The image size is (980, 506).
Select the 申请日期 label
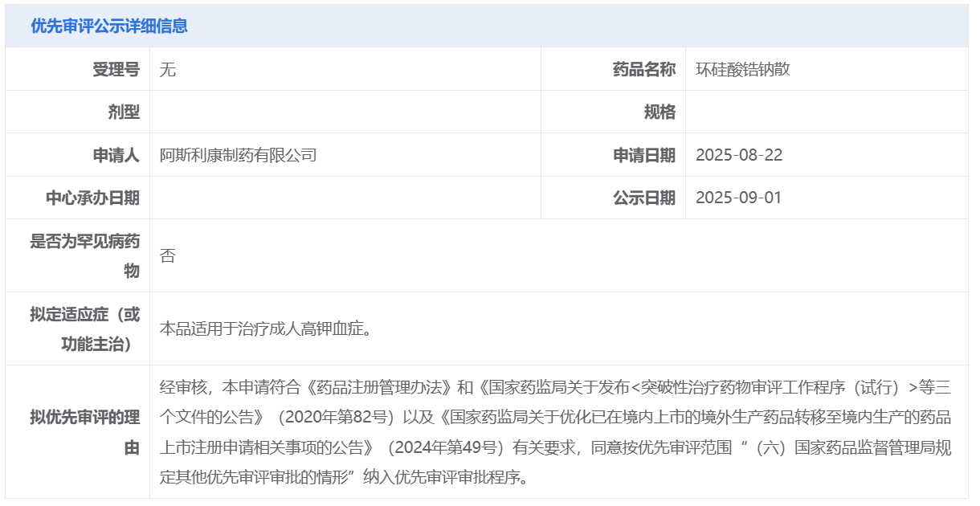[644, 155]
